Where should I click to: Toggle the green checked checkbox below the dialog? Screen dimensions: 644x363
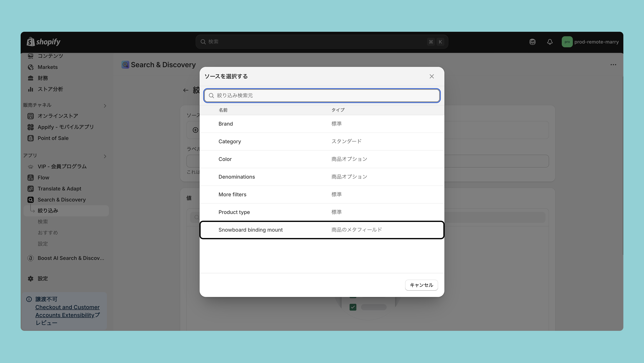click(353, 307)
